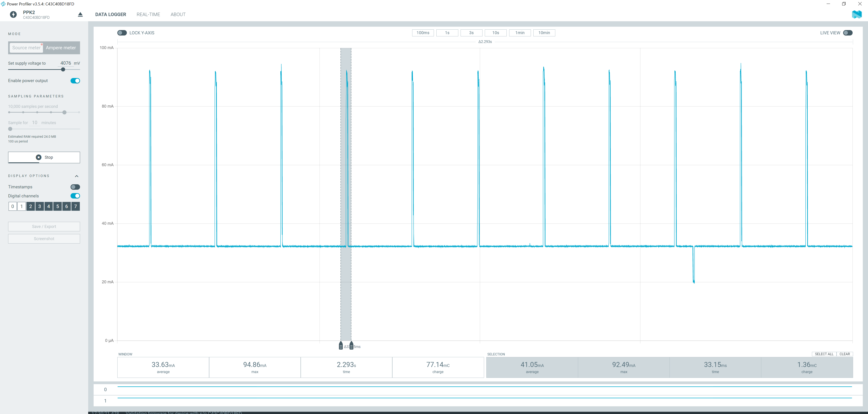Click the window max 94.86mA value
The image size is (868, 414).
tap(255, 365)
